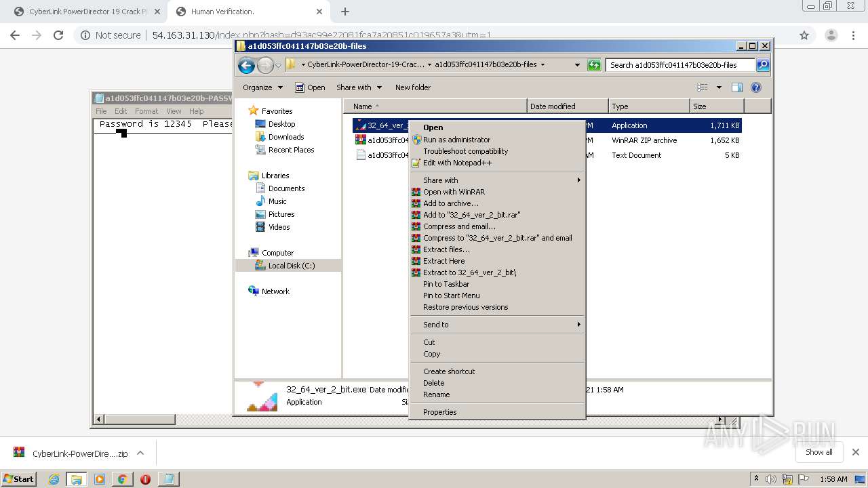This screenshot has width=868, height=488.
Task: Click New folder button
Action: click(x=413, y=87)
